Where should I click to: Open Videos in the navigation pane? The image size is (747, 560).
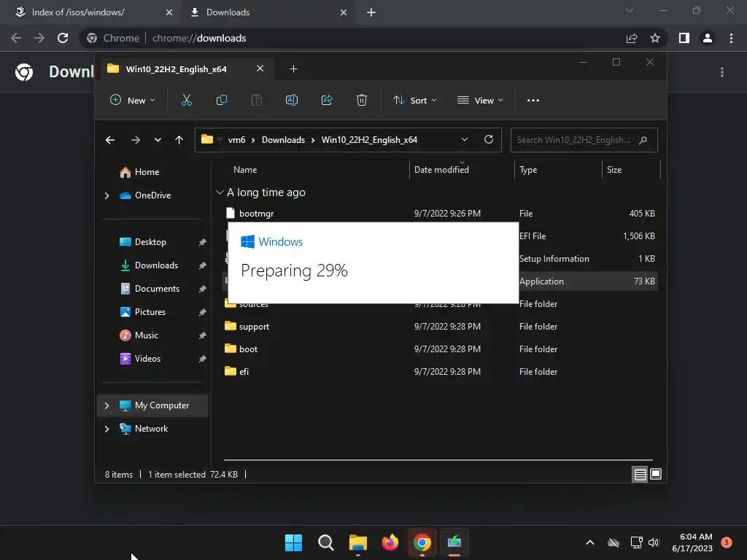(x=147, y=359)
